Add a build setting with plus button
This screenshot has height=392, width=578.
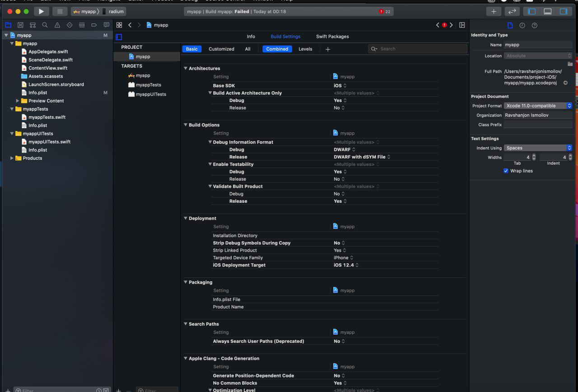point(328,49)
